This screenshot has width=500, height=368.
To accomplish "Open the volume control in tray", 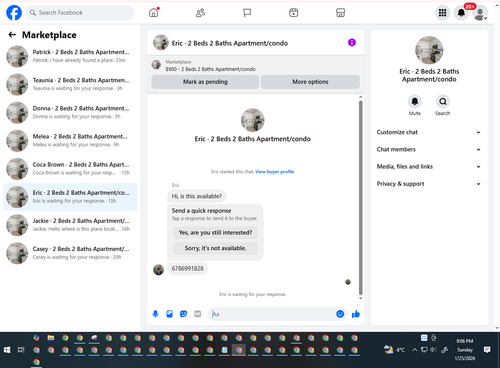I will (x=433, y=350).
